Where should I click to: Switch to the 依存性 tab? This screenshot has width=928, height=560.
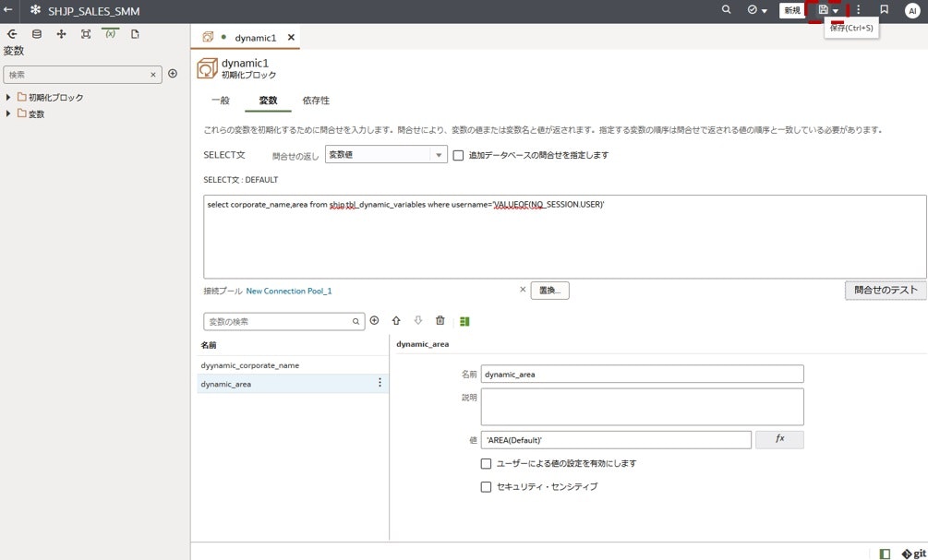pyautogui.click(x=316, y=101)
